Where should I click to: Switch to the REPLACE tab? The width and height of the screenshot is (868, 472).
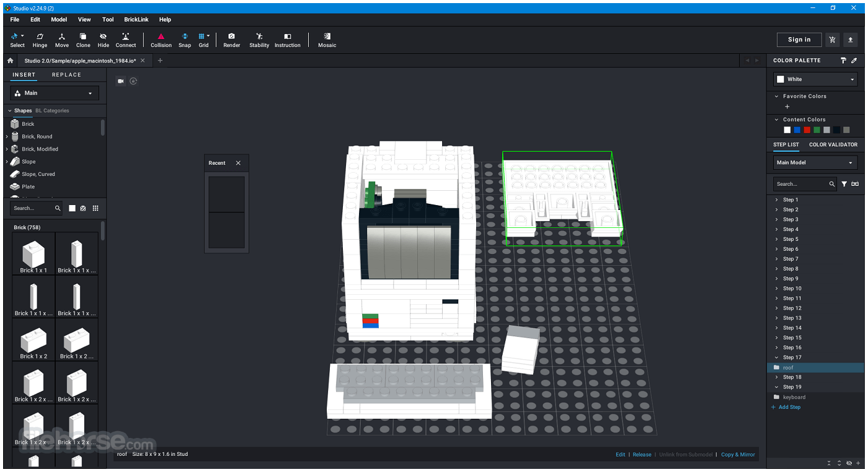(x=66, y=75)
